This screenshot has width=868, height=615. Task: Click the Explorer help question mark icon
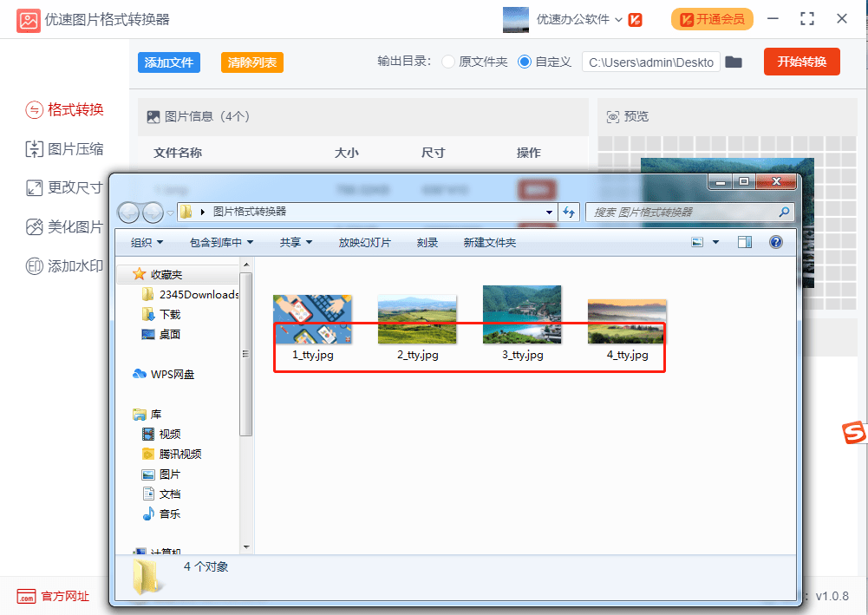776,242
